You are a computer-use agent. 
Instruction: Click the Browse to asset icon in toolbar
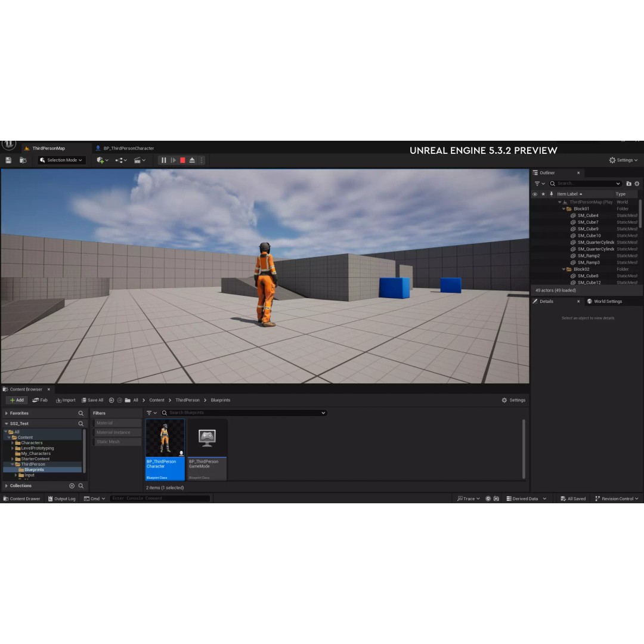[x=23, y=160]
